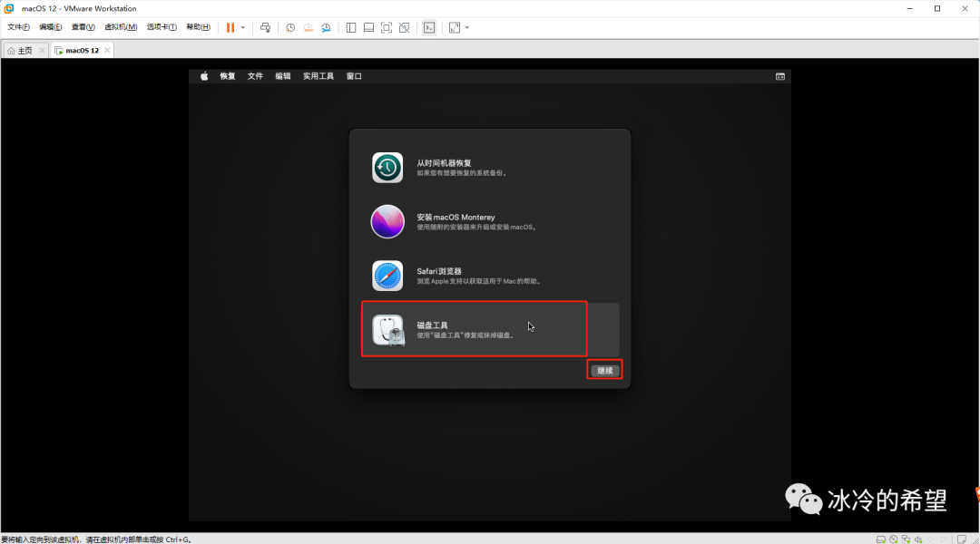Toggle the thumbnail bar view
980x544 pixels.
(368, 27)
